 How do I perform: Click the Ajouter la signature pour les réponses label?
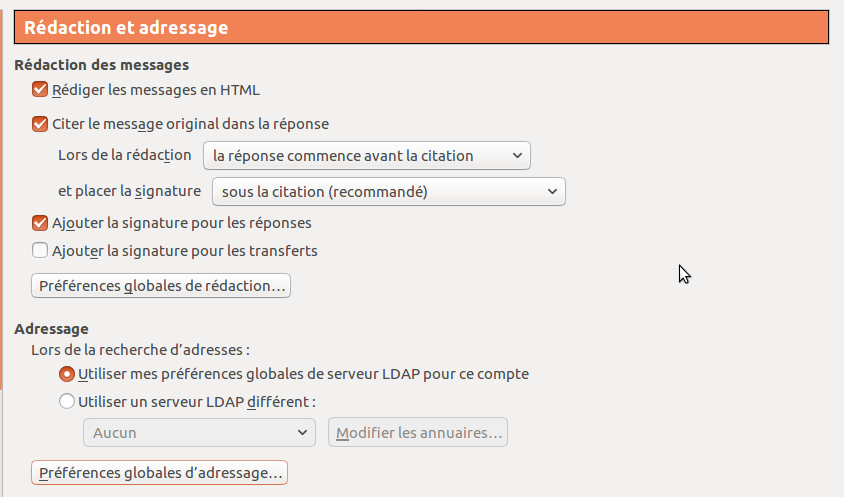(182, 222)
